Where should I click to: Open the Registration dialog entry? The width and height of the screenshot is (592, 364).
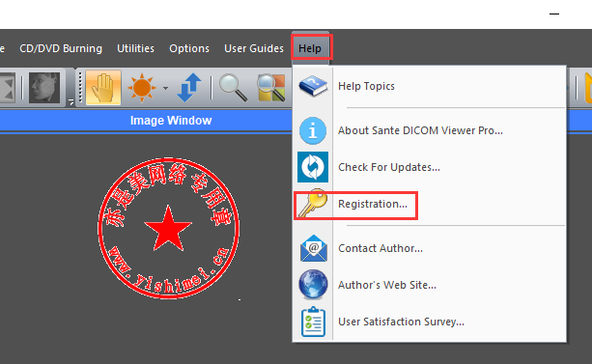[430, 204]
